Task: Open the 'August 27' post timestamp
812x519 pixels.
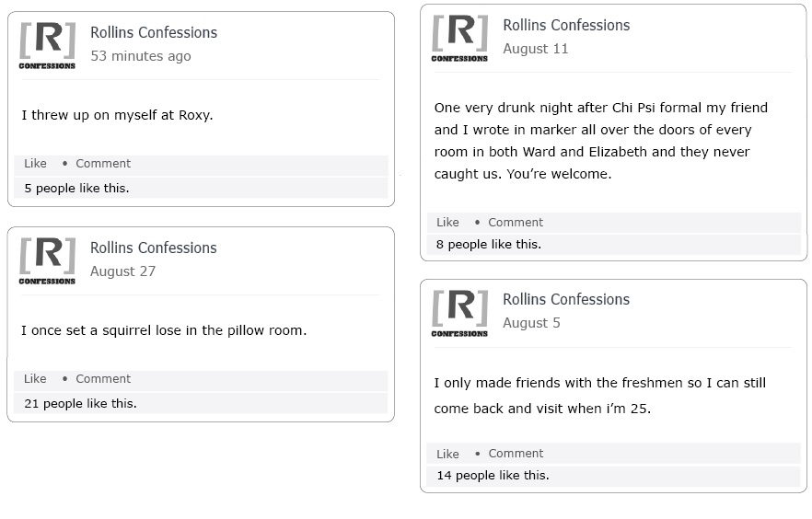Action: [122, 271]
